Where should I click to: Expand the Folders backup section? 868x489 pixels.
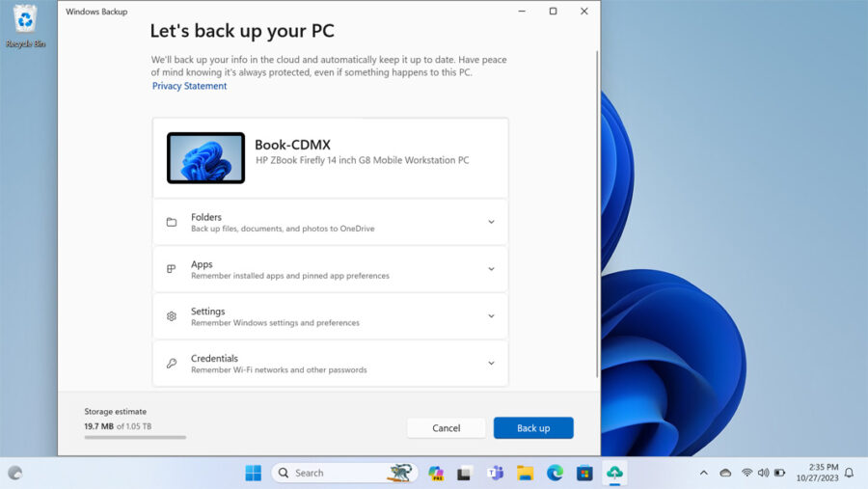(x=491, y=222)
